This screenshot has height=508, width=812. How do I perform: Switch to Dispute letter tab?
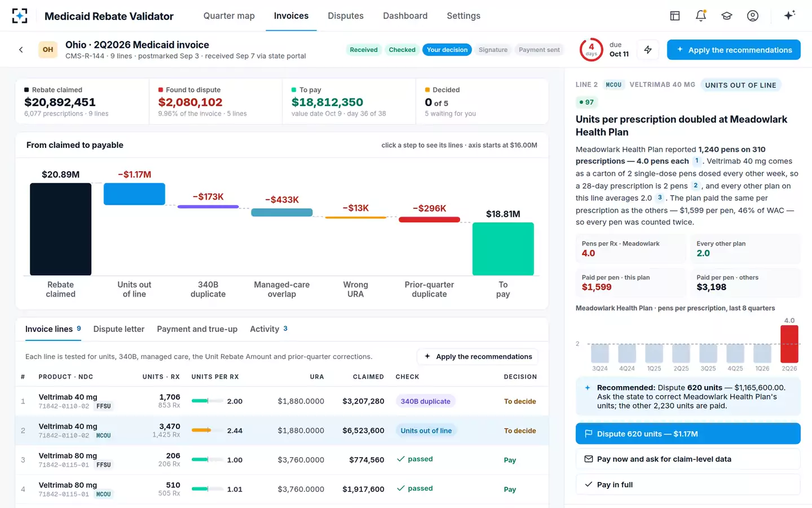(x=119, y=329)
